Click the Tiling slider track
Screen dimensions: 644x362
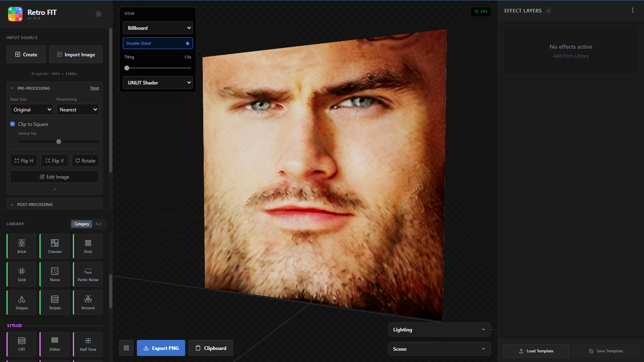pos(158,68)
